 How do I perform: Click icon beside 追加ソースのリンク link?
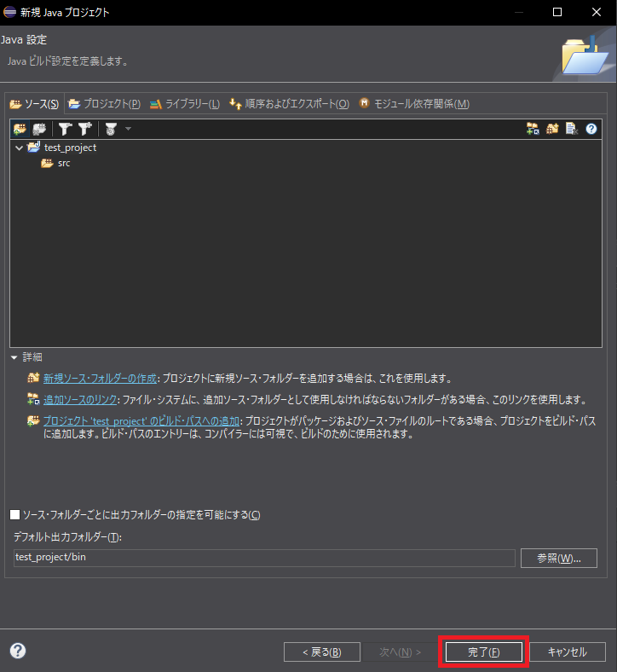(33, 399)
